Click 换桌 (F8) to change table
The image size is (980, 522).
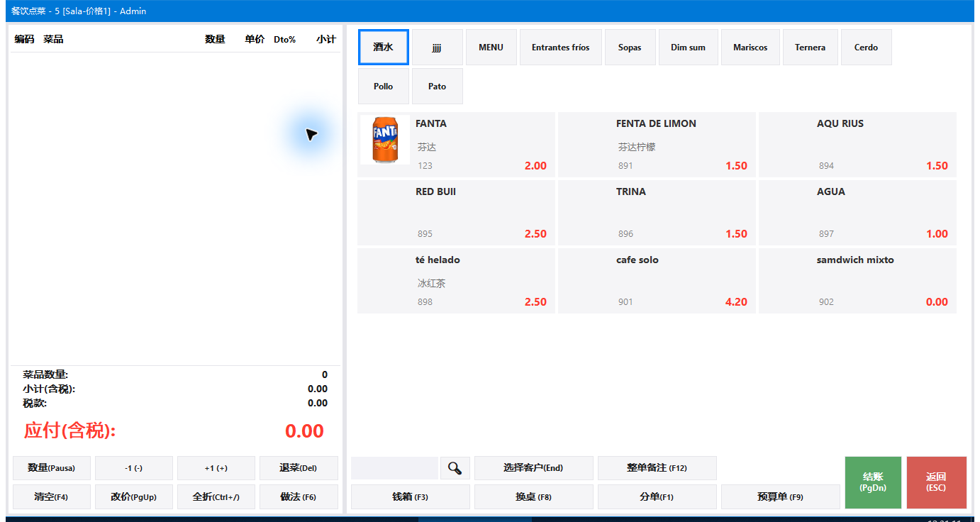[x=533, y=497]
